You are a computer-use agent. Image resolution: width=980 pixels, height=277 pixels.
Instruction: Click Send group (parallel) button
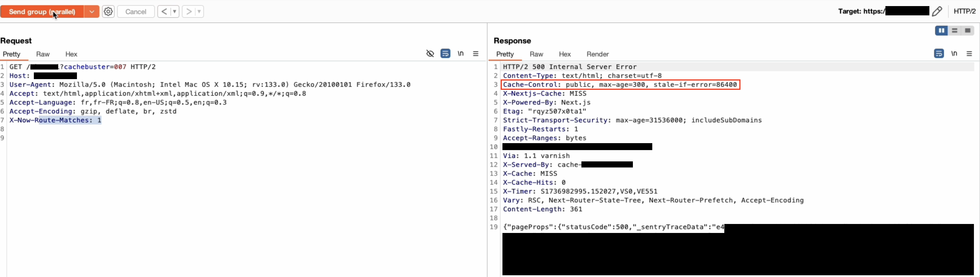coord(42,11)
